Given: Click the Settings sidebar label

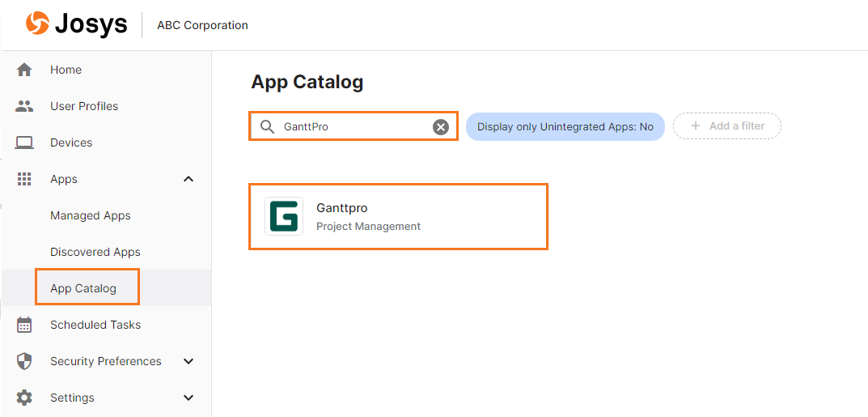Looking at the screenshot, I should [x=72, y=398].
